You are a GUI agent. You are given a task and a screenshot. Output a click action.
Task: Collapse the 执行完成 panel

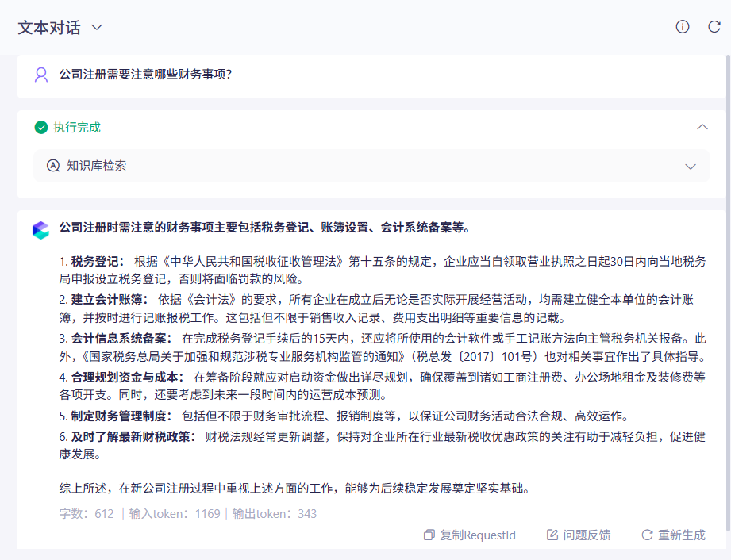pos(702,126)
